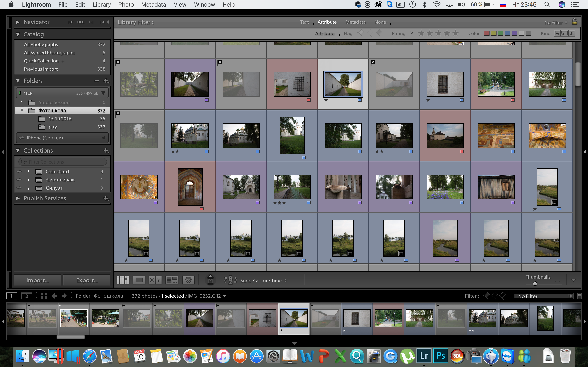
Task: Open the Metadata menu
Action: 154,5
